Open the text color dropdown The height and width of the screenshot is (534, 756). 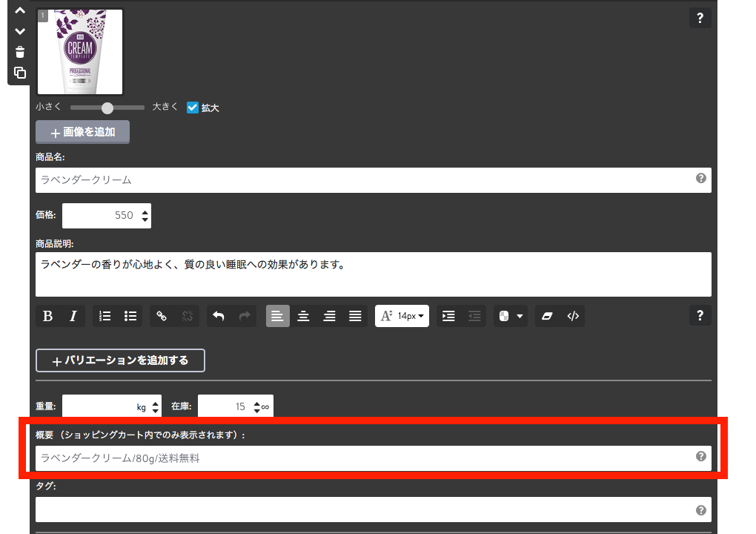tap(510, 316)
